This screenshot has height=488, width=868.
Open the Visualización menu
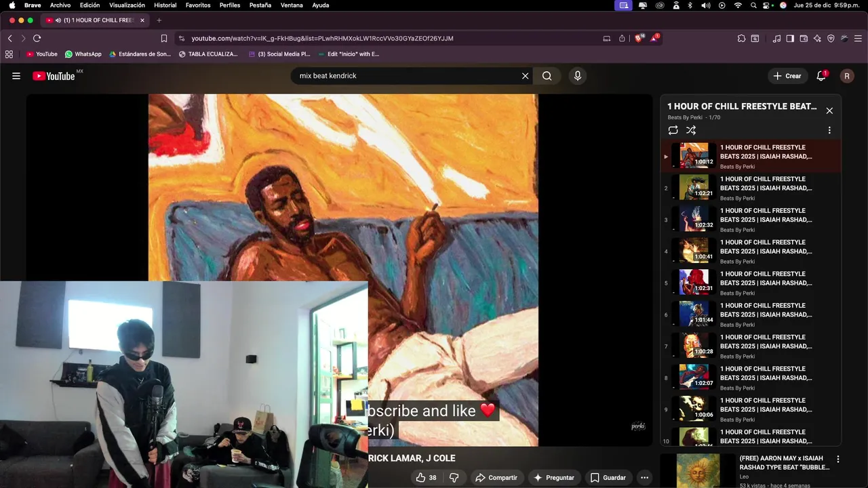[127, 5]
